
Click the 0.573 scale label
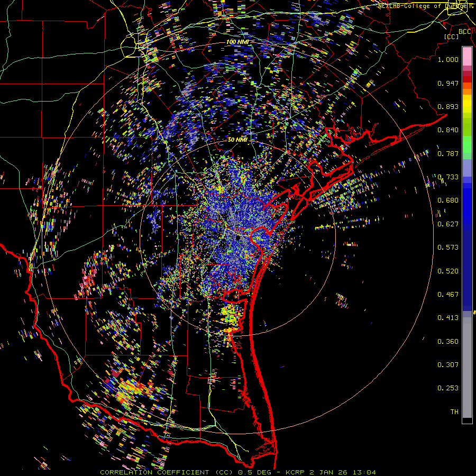[448, 248]
